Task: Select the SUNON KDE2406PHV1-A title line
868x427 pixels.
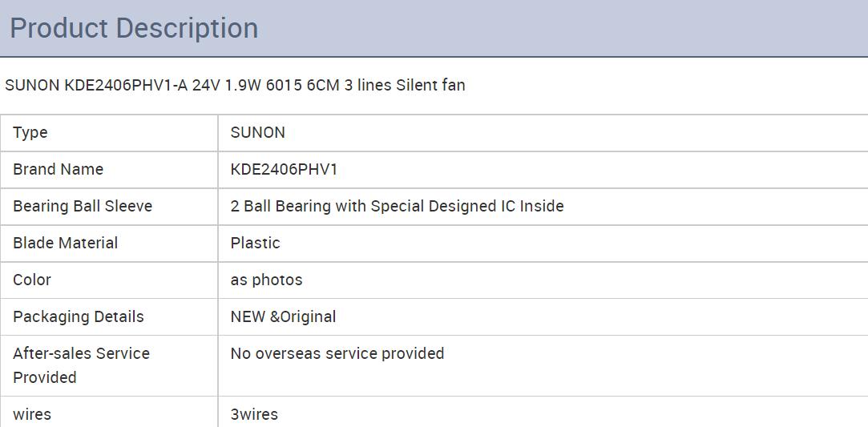Action: pos(235,85)
